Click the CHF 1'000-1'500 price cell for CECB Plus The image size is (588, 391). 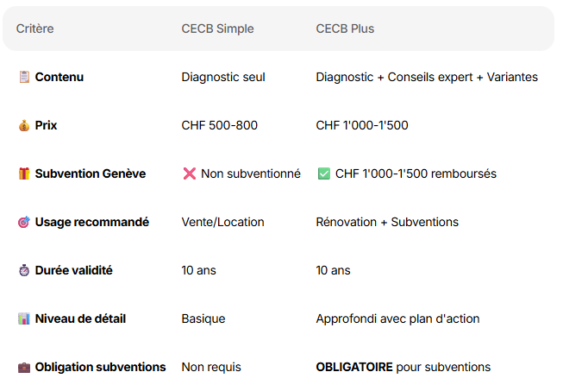point(362,126)
